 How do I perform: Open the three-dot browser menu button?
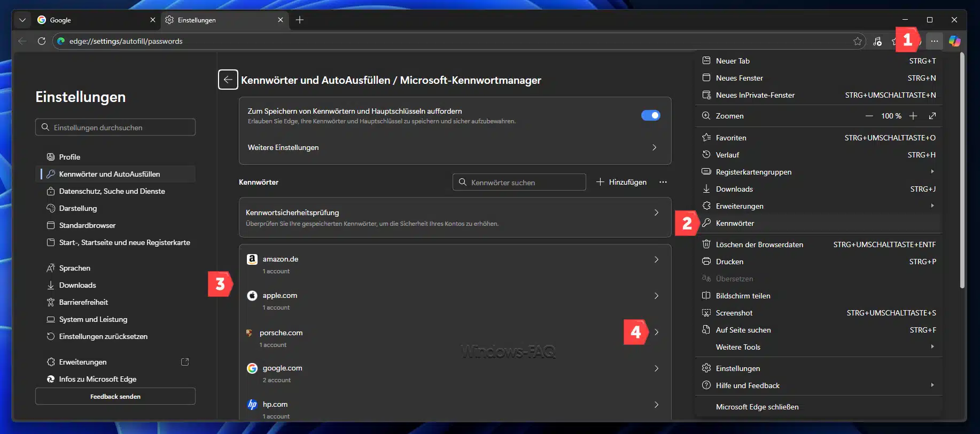coord(934,41)
